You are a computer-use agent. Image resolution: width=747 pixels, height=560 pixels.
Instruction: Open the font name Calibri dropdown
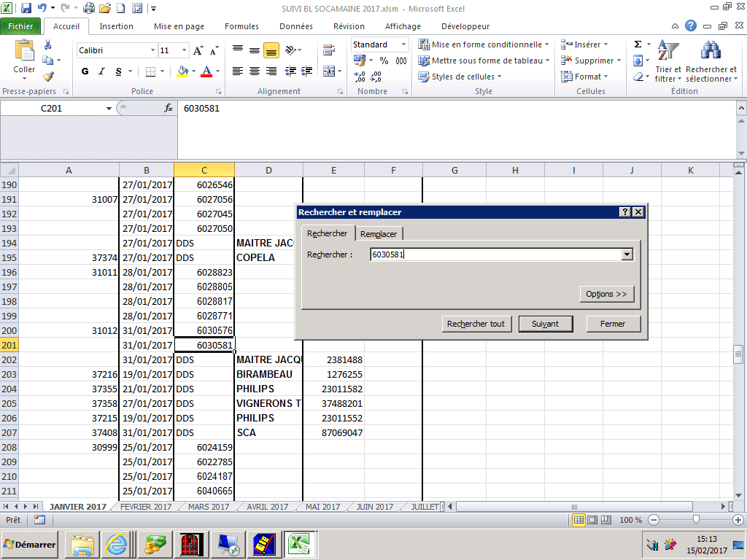(152, 51)
